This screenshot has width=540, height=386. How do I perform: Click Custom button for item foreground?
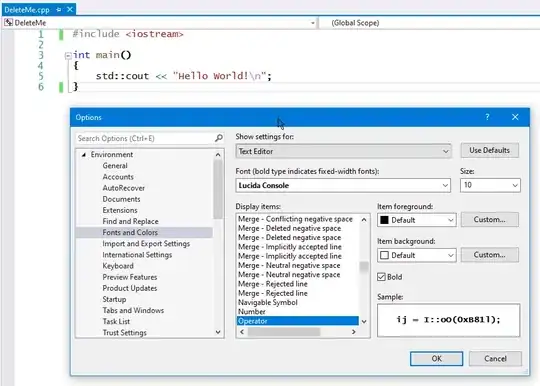pos(489,220)
